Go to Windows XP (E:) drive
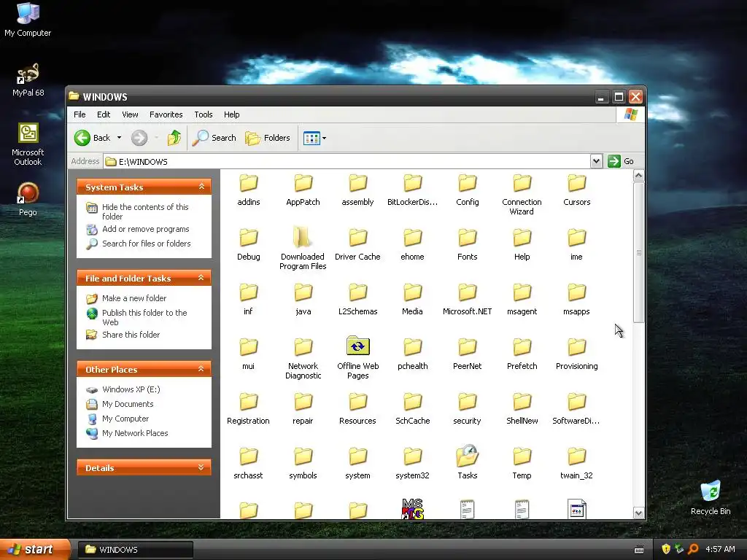The width and height of the screenshot is (747, 560). pos(131,389)
